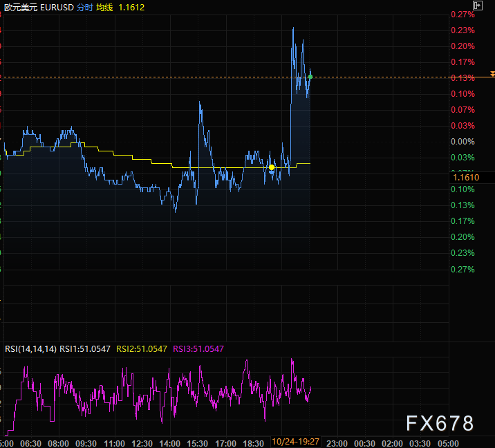Click the RSI1:51.0547 indicator value
This screenshot has width=495, height=448.
coord(86,349)
